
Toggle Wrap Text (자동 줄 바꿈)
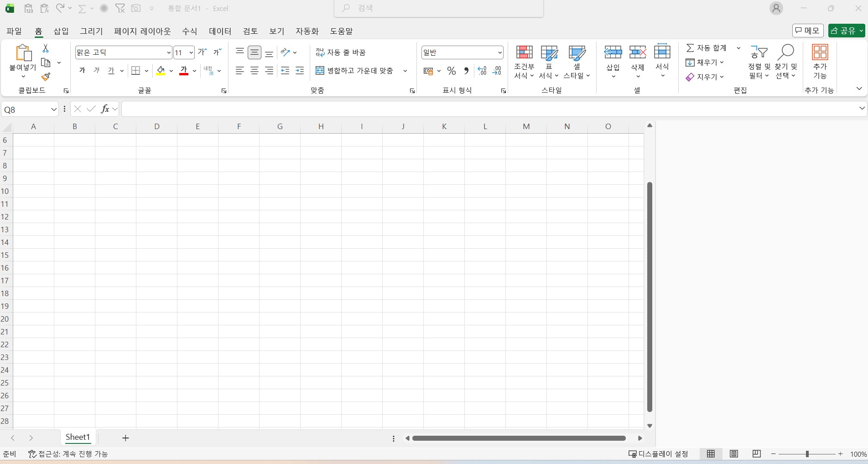(x=341, y=52)
